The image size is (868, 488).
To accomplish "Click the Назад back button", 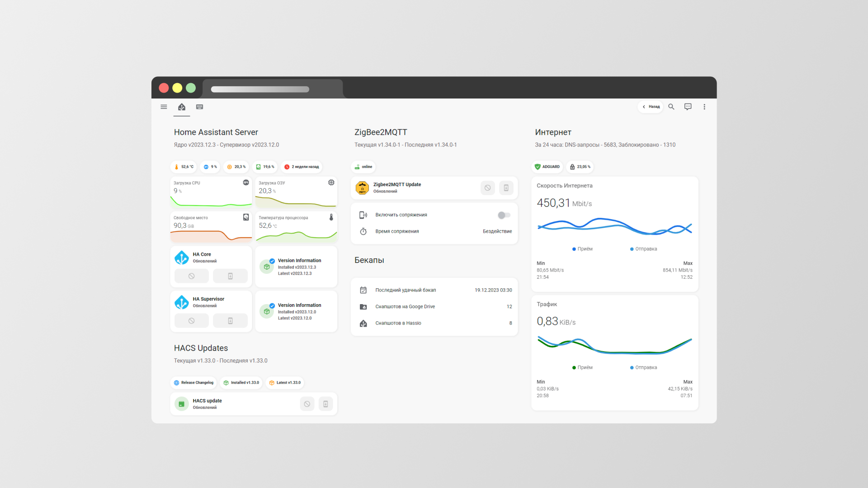I will click(651, 107).
